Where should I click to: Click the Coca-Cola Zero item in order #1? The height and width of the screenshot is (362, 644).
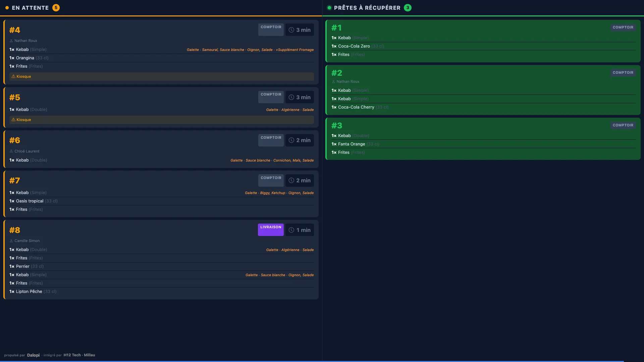tap(484, 46)
